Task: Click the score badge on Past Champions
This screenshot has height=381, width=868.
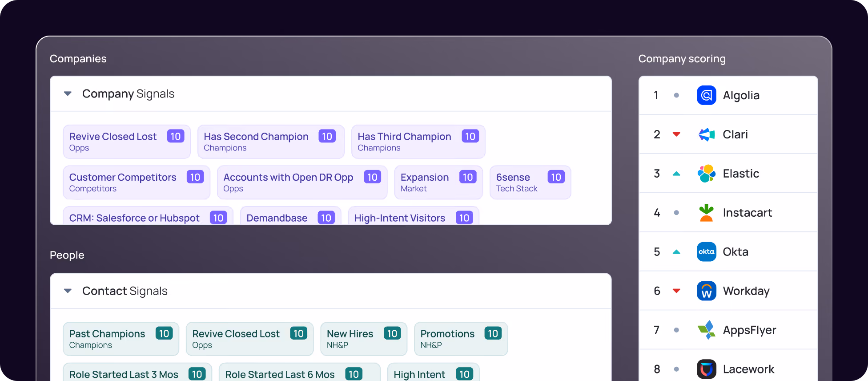Action: 164,333
